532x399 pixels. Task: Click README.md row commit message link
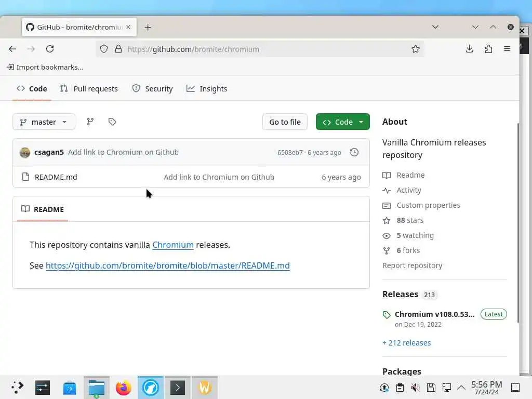pyautogui.click(x=219, y=177)
